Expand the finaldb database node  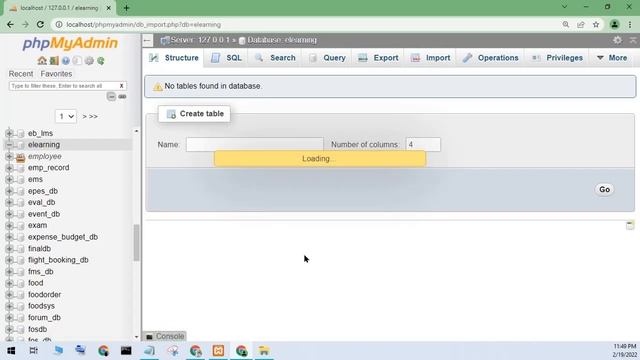[x=9, y=248]
